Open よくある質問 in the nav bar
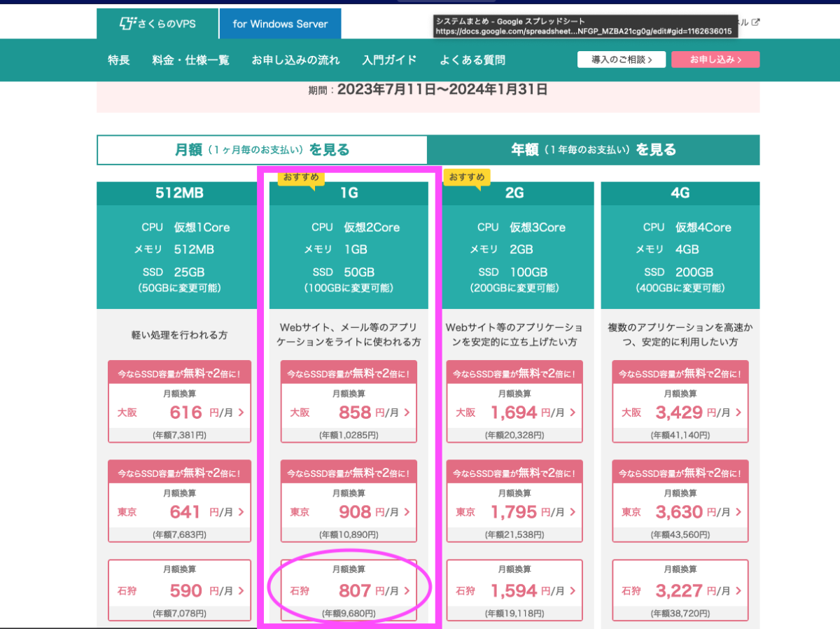The width and height of the screenshot is (840, 629). (472, 60)
